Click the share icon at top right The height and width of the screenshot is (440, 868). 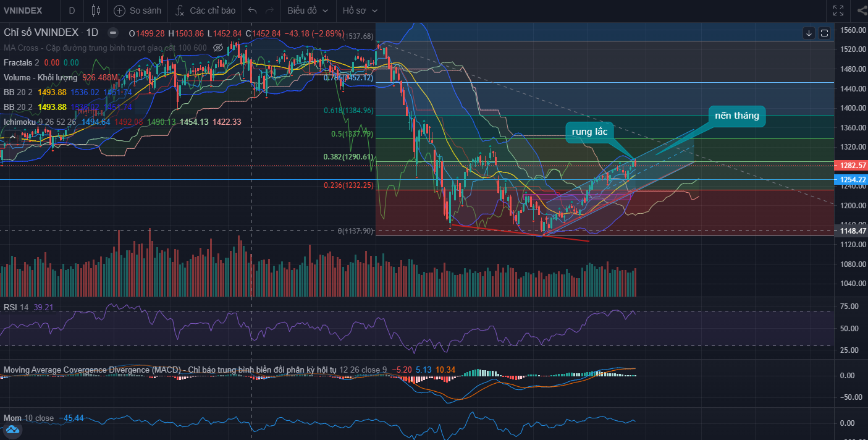(862, 11)
